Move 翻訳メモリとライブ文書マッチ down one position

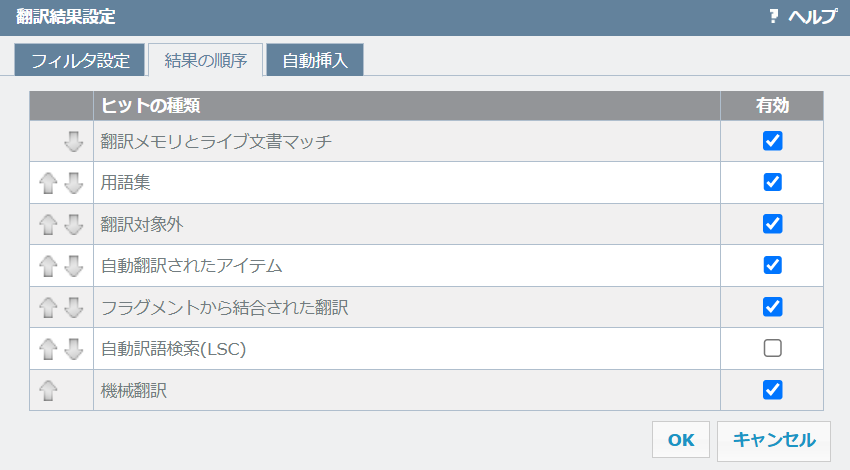pos(73,142)
